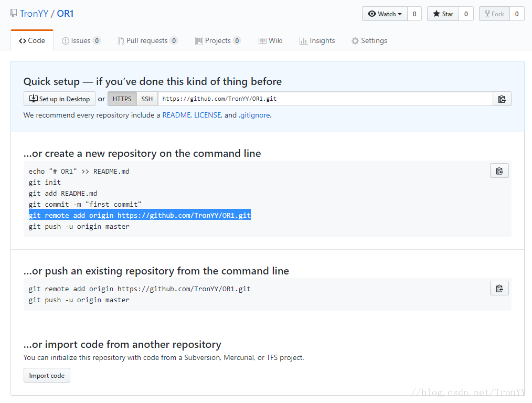
Task: Open the .gitignore link
Action: tap(254, 115)
